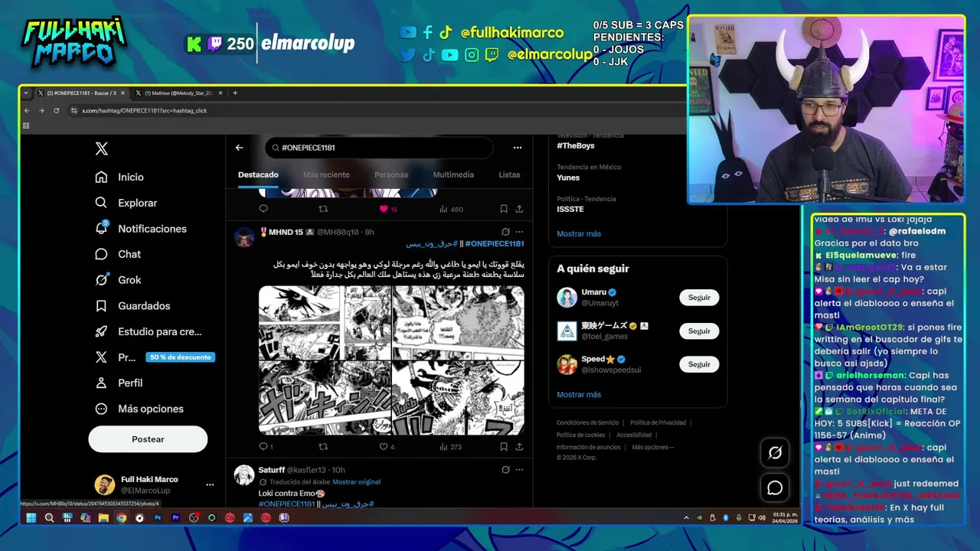980x551 pixels.
Task: Open the Chat bubble icon in sidebar
Action: click(101, 254)
